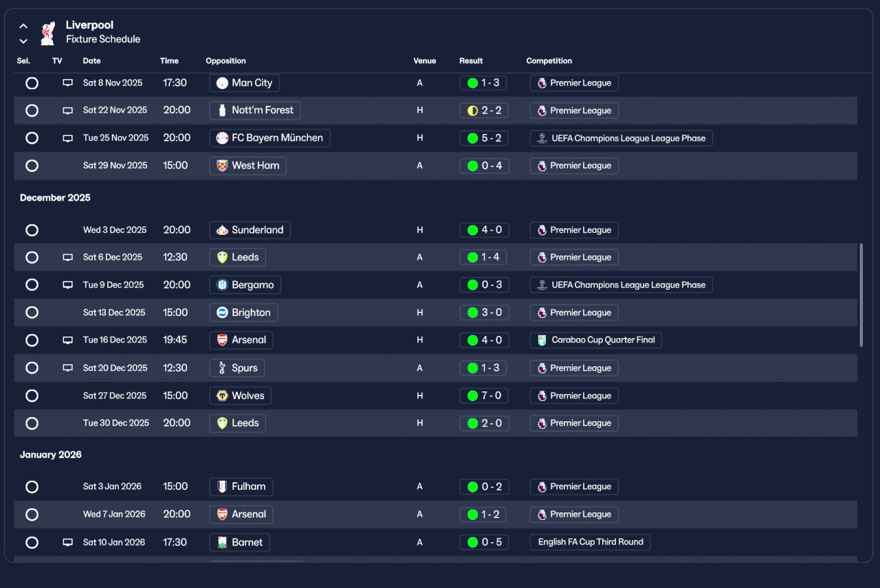Image resolution: width=880 pixels, height=588 pixels.
Task: Click the date Sat 29 Nov 2025
Action: (115, 166)
